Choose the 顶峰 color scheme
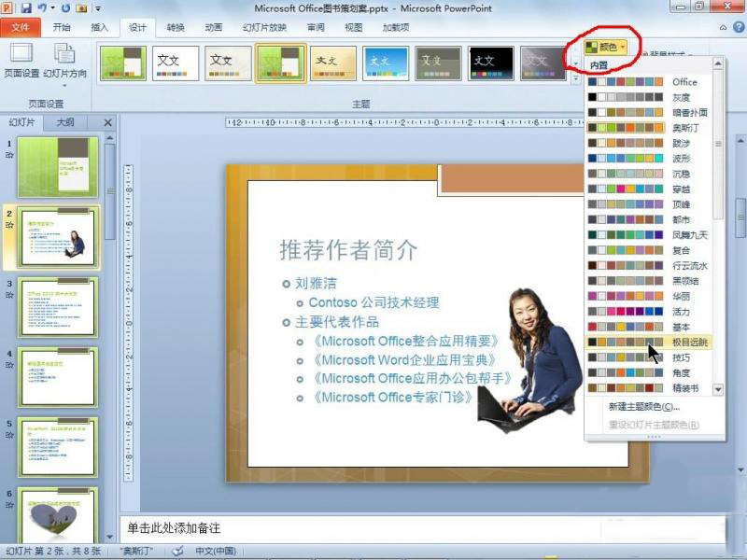747x560 pixels. point(648,204)
